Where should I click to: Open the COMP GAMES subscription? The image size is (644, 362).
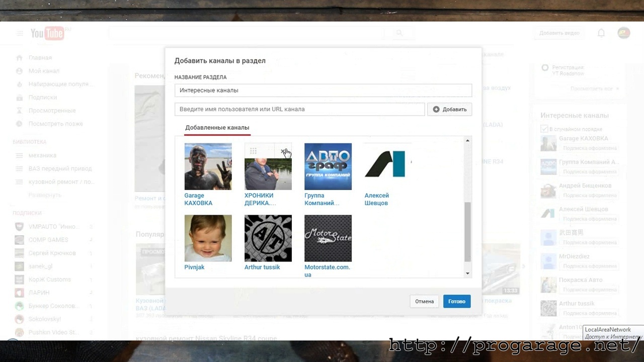pos(48,240)
